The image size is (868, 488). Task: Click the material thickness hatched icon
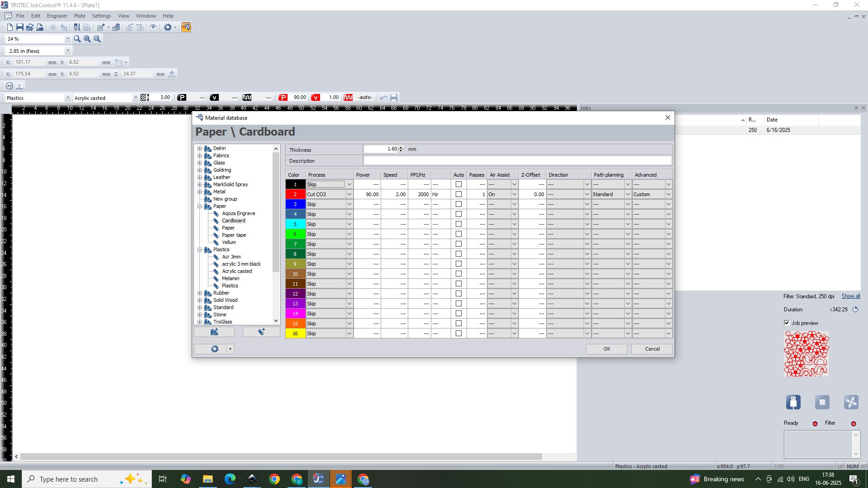point(145,98)
